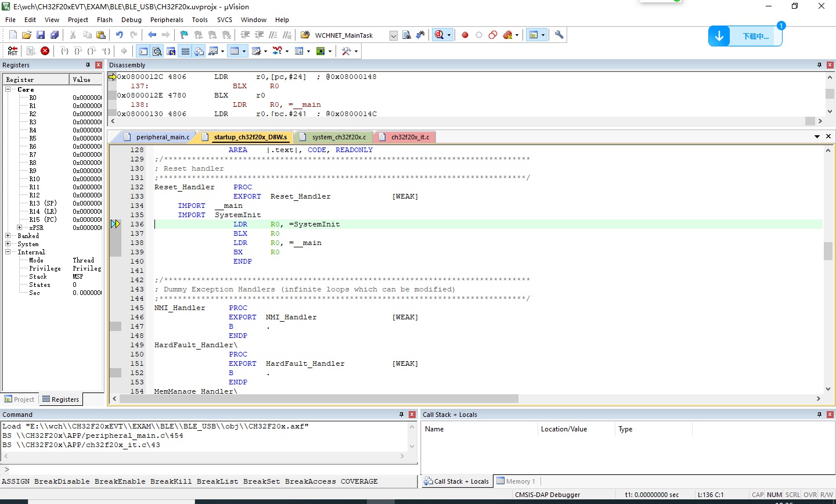
Task: Expand the xPSR register entry
Action: click(20, 228)
